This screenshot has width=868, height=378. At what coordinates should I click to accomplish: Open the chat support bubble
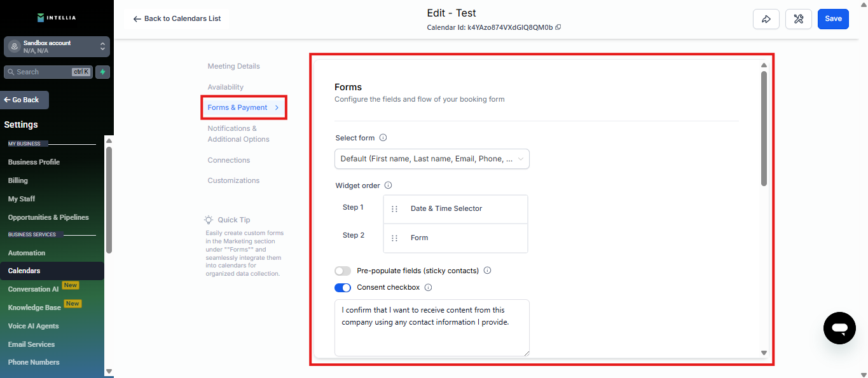839,328
